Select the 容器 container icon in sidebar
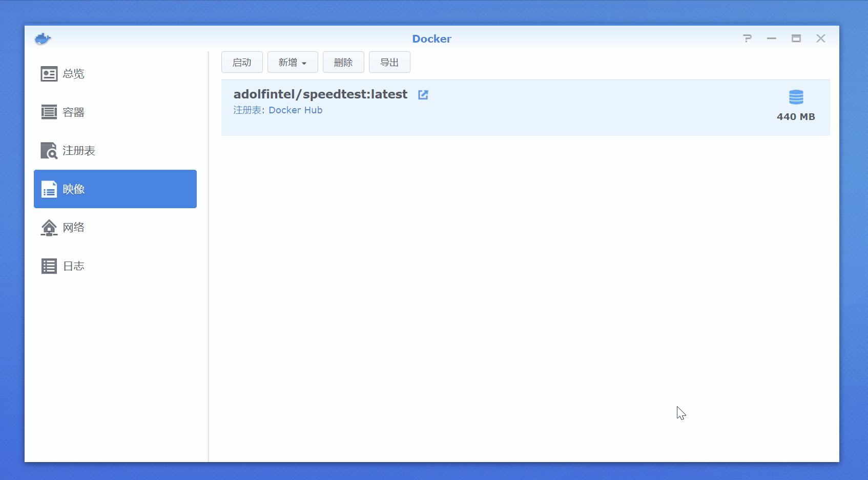868x480 pixels. (49, 112)
